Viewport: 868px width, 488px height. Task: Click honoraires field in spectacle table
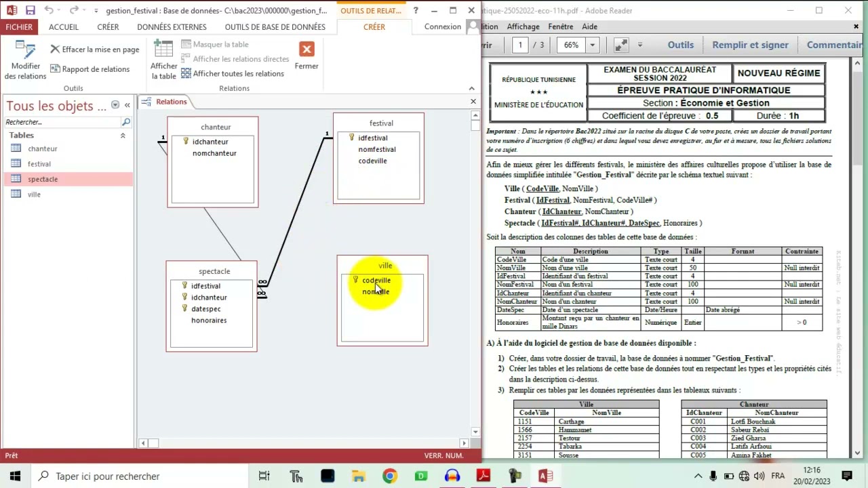(209, 321)
